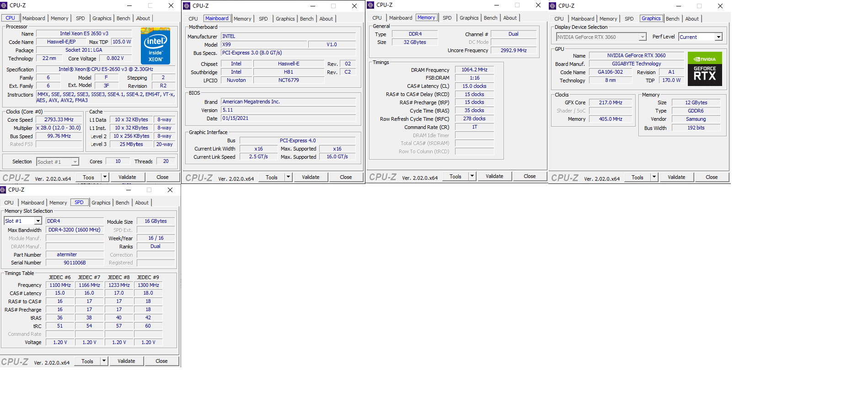Open the About tab in the processor window
The width and height of the screenshot is (868, 393).
tap(143, 18)
